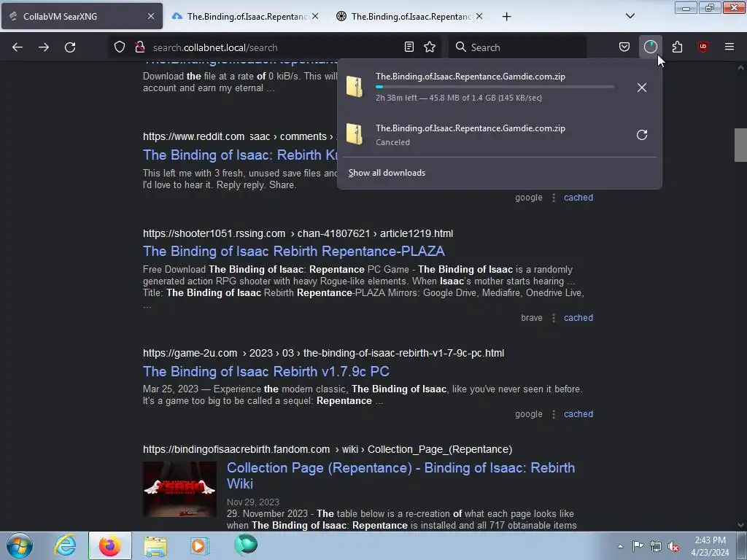
Task: Reload the current page
Action: coord(70,47)
